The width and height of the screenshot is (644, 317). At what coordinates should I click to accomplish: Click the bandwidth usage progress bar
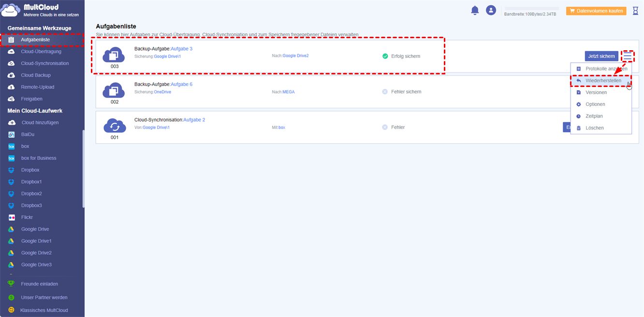(531, 9)
